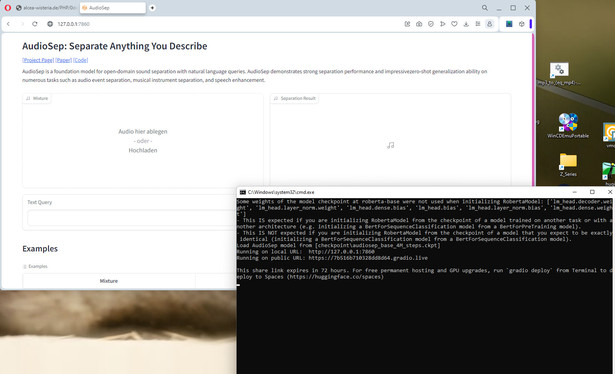Select the AudioSep browser tab

pyautogui.click(x=113, y=7)
